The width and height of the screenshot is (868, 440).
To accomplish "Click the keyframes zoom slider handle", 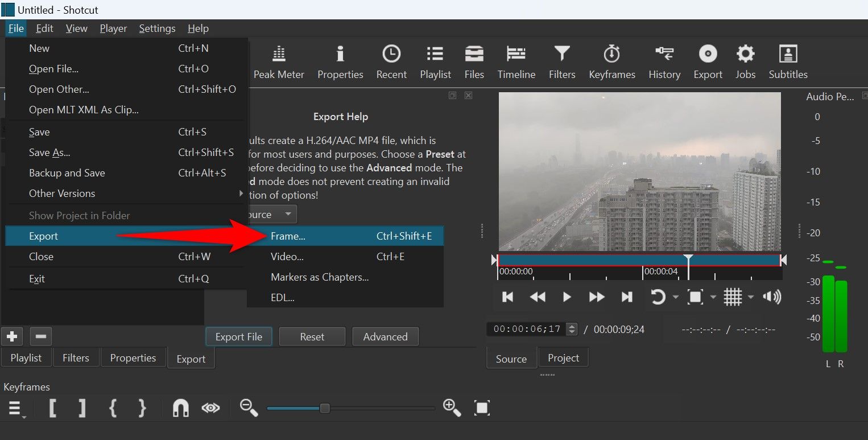I will tap(324, 408).
